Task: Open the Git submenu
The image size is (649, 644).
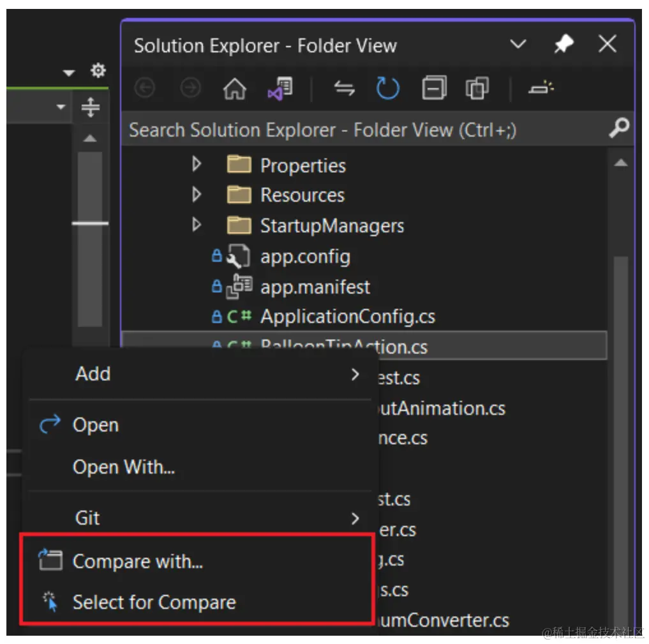Action: [200, 518]
